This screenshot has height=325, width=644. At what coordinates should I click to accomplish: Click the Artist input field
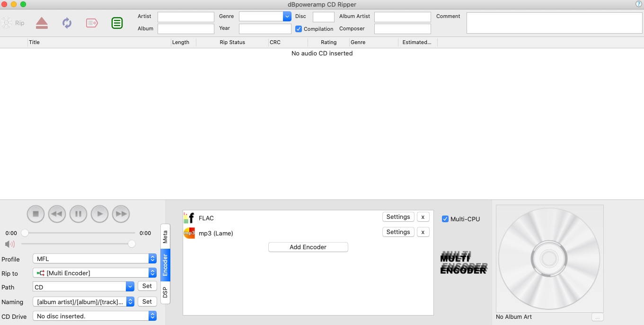[185, 17]
